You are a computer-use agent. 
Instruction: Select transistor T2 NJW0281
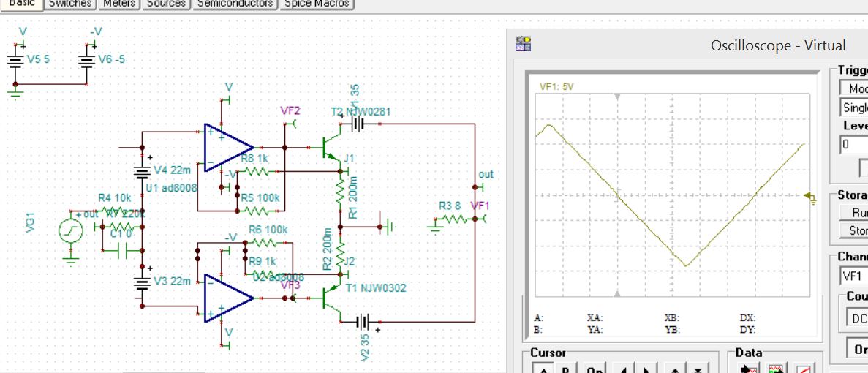click(332, 147)
